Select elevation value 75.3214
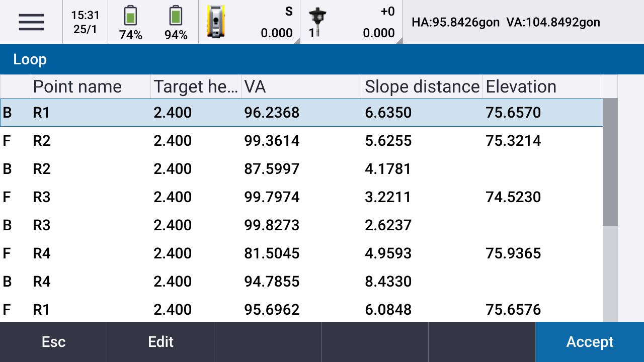The height and width of the screenshot is (362, 644). click(513, 141)
